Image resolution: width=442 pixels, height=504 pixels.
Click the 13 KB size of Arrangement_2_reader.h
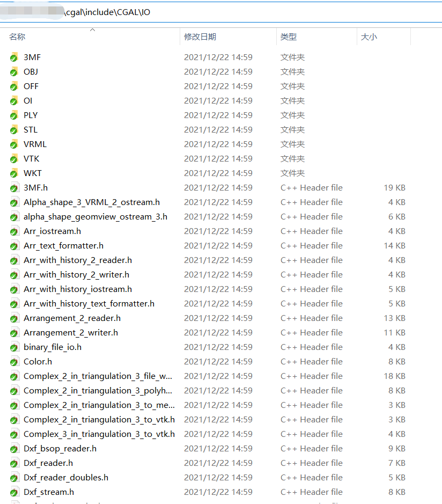click(394, 318)
